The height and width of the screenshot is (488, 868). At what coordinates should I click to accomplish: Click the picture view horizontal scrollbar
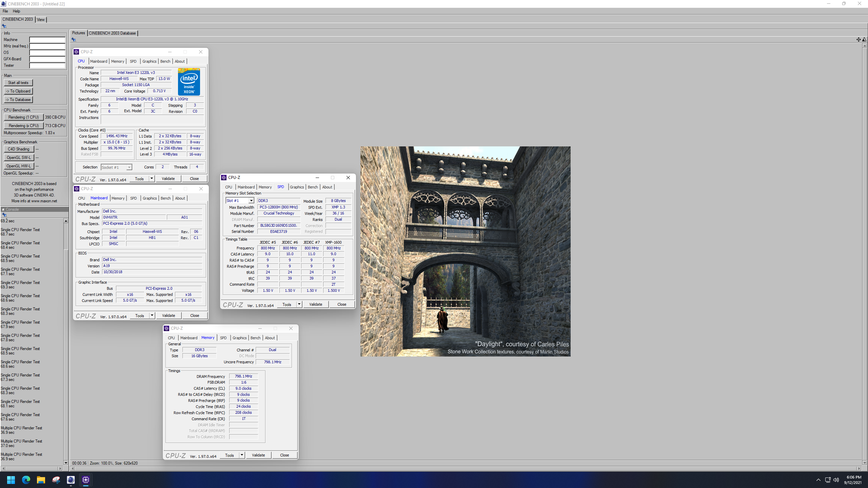465,469
